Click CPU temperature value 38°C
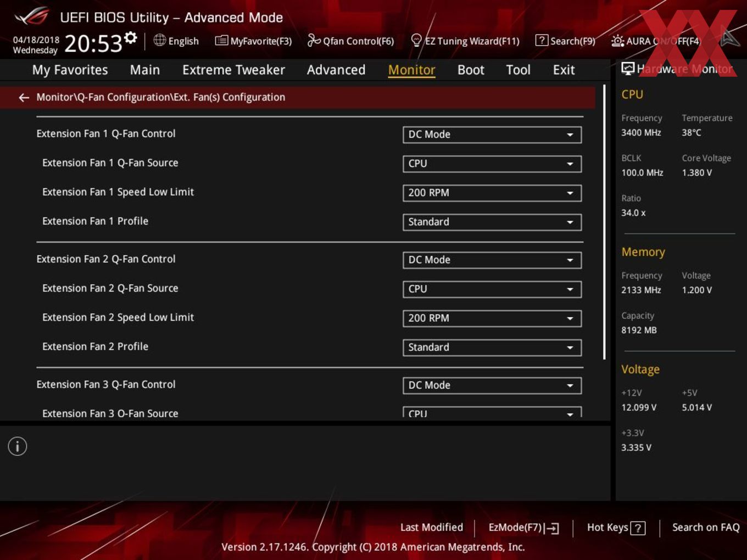 (x=692, y=132)
